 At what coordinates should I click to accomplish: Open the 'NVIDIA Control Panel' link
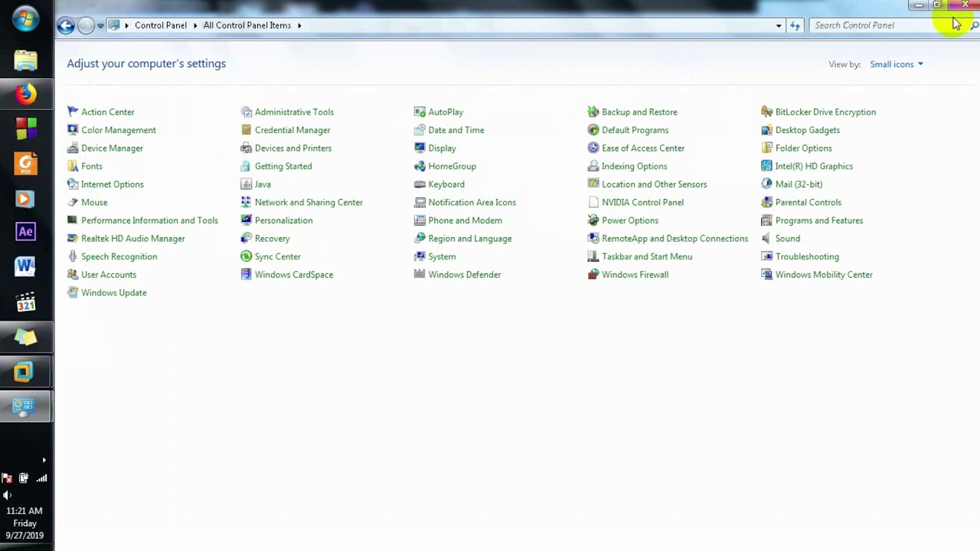[642, 202]
